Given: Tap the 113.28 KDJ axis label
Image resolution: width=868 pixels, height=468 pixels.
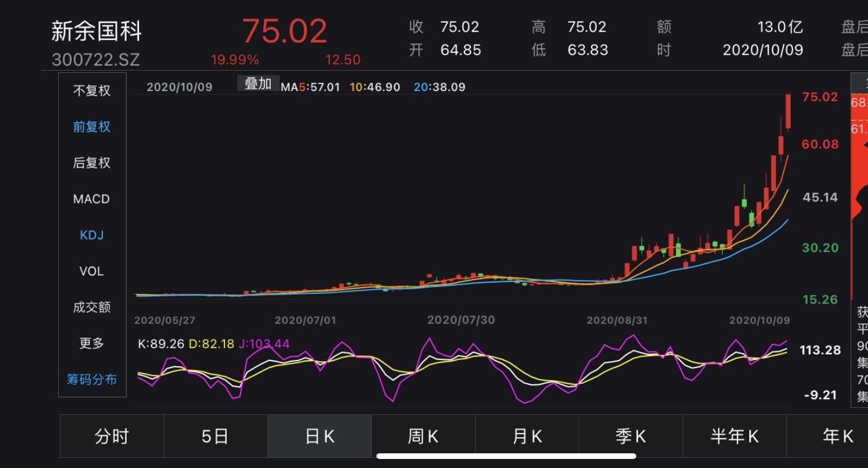Looking at the screenshot, I should [x=820, y=350].
